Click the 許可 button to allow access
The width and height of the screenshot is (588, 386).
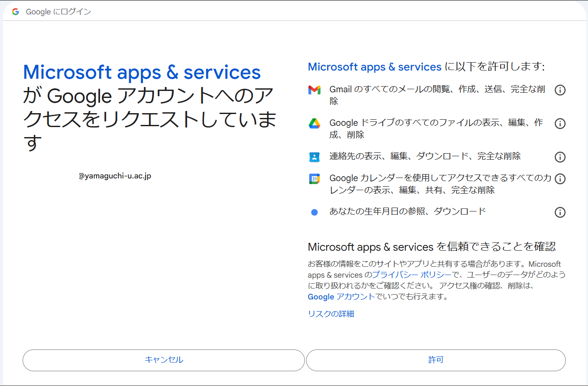[436, 360]
